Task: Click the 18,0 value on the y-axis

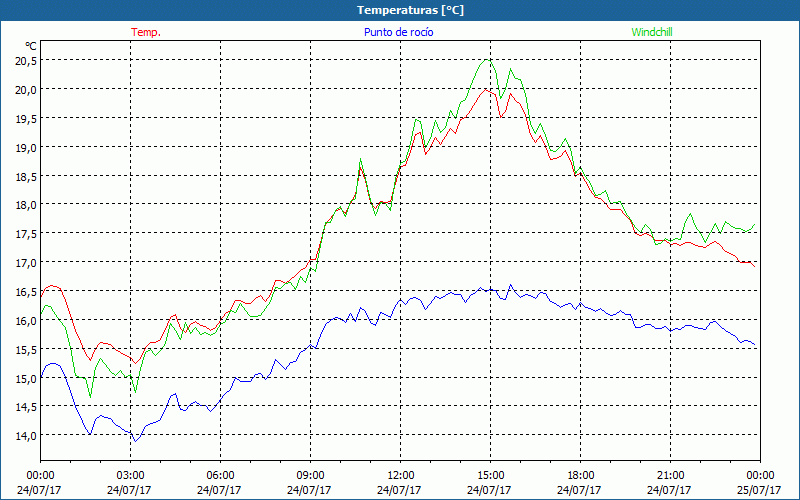Action: pos(26,205)
